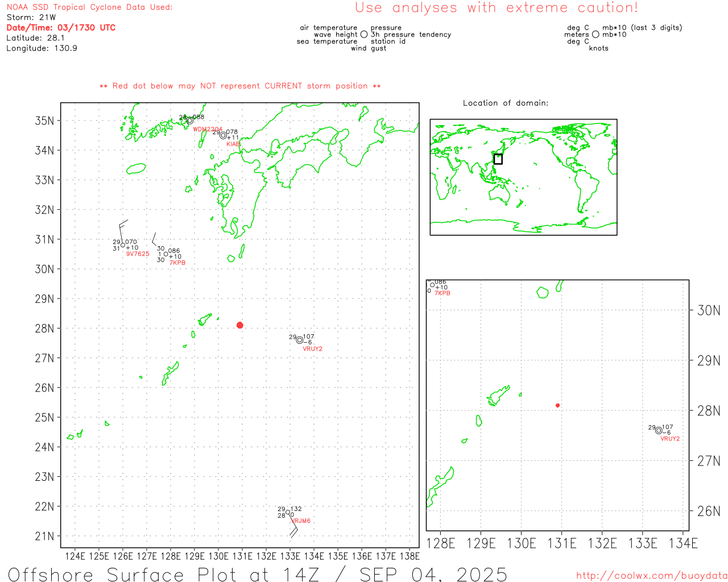Click the large 134E label under inset map
The width and height of the screenshot is (728, 582).
tap(683, 543)
